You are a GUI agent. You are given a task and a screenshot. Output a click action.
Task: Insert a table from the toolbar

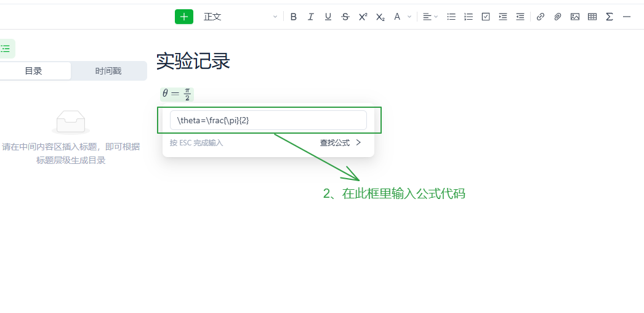pos(592,17)
